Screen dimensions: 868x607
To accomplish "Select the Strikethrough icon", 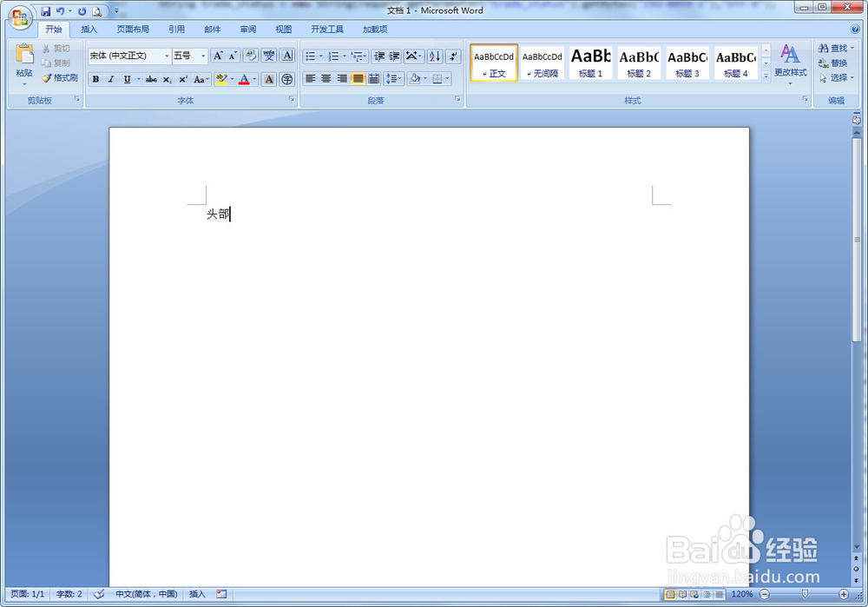I will tap(152, 79).
